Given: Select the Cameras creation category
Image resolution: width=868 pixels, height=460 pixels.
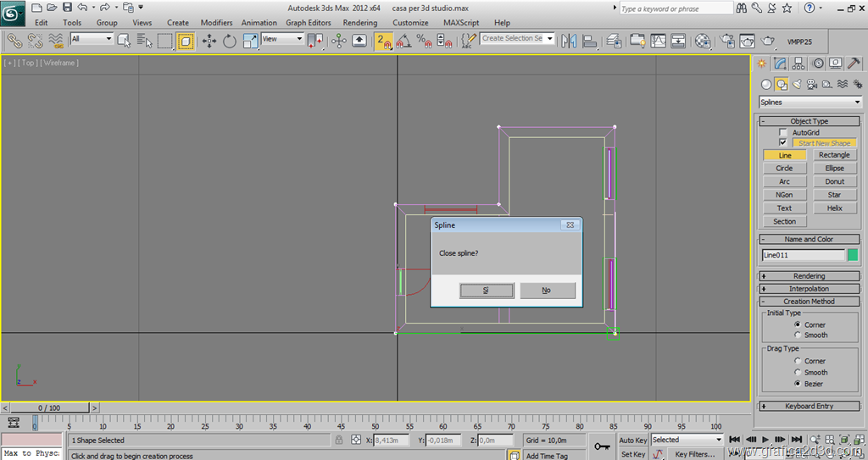Looking at the screenshot, I should 812,84.
